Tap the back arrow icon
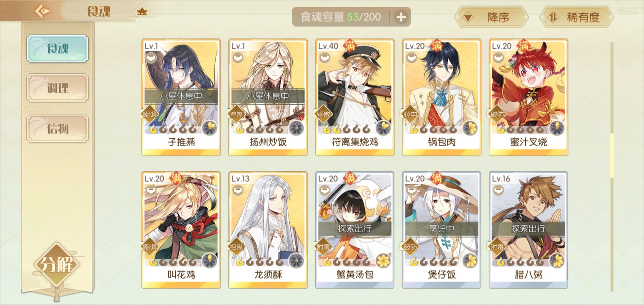644x305 pixels. (x=42, y=11)
